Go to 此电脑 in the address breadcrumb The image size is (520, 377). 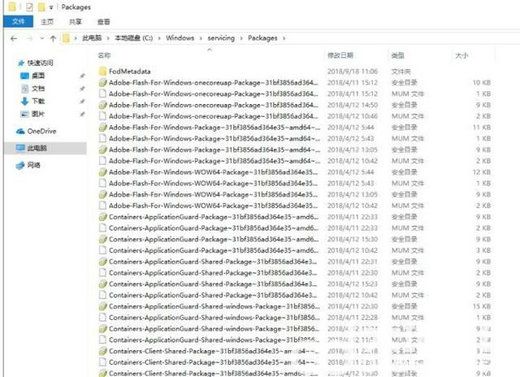92,38
